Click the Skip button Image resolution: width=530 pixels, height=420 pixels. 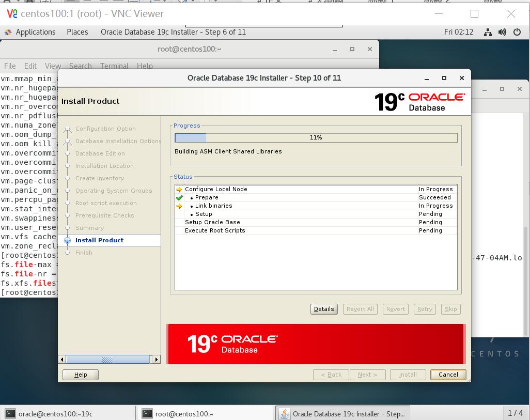tap(450, 309)
